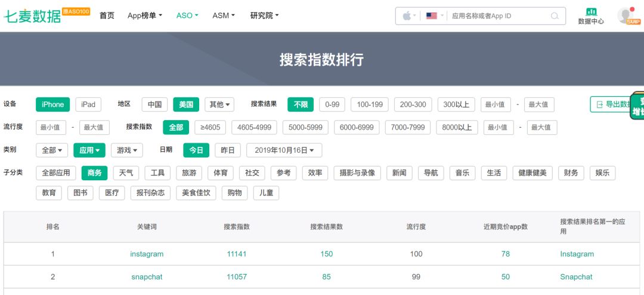
Task: Select 摄影与录像 subcategory
Action: coord(357,173)
